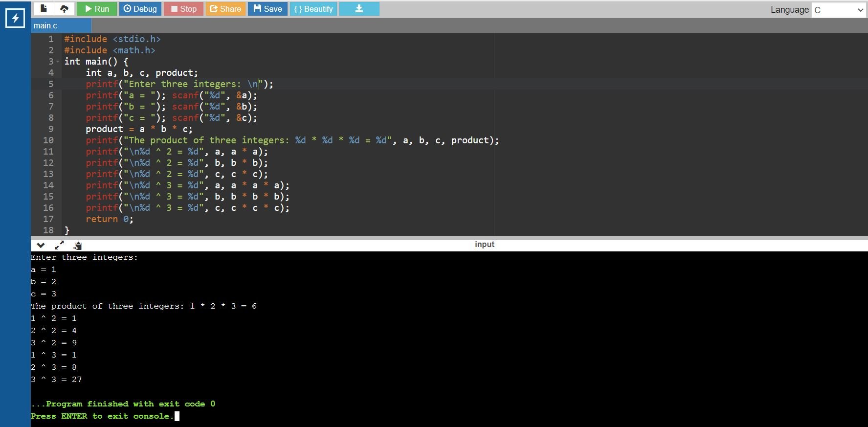
Task: Click the lightning bolt logo in sidebar
Action: pyautogui.click(x=15, y=19)
